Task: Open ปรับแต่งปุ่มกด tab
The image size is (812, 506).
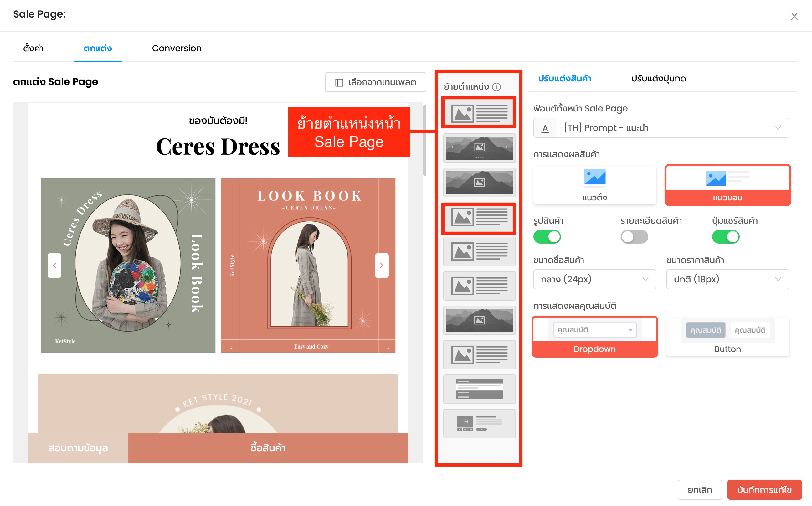Action: click(x=658, y=79)
